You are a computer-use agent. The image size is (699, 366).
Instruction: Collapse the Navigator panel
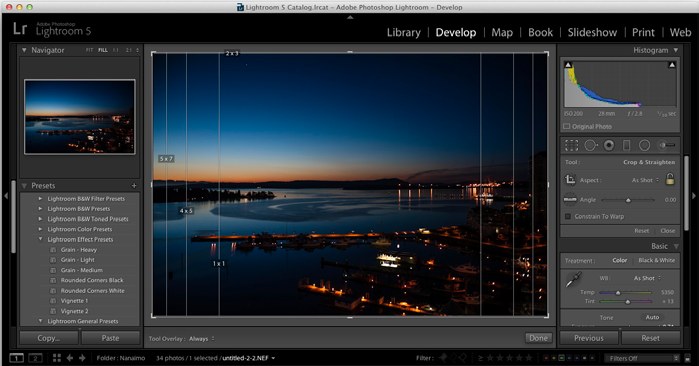pos(24,50)
